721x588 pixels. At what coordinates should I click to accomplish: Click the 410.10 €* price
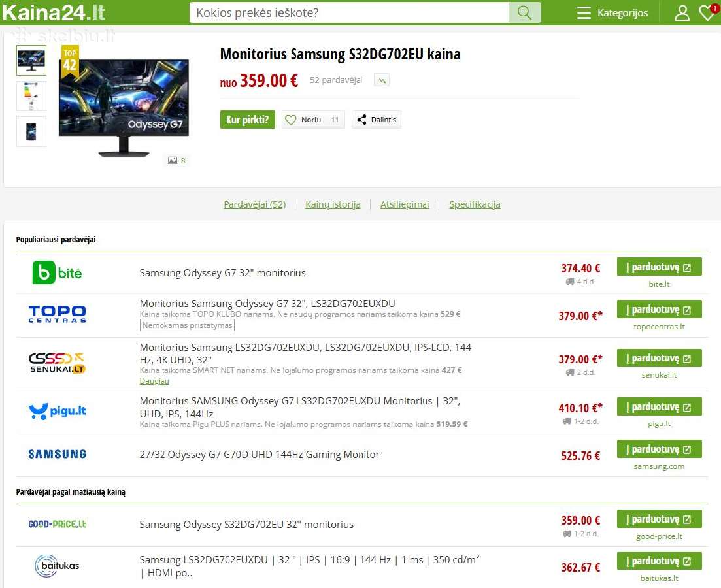click(x=580, y=408)
